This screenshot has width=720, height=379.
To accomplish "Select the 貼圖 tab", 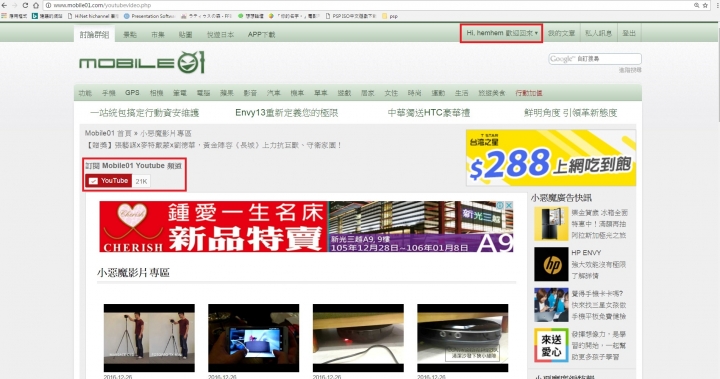I will (x=186, y=34).
